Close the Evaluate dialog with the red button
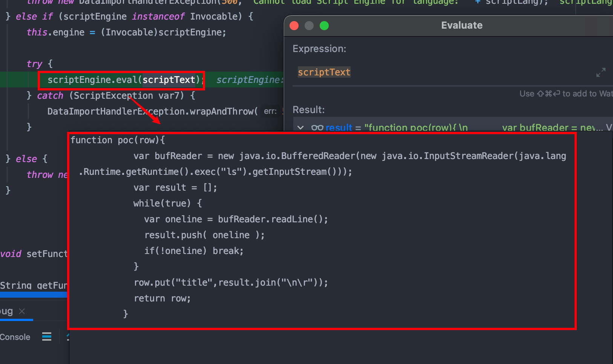The image size is (613, 364). tap(294, 26)
